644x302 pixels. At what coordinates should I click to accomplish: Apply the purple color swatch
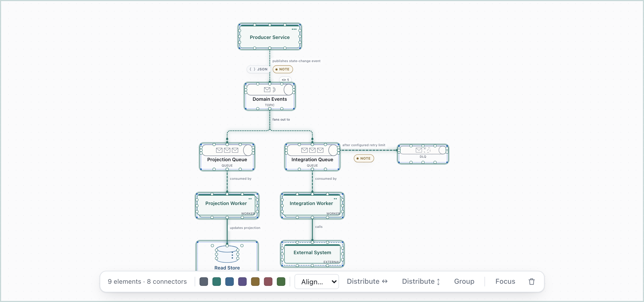[x=242, y=282]
